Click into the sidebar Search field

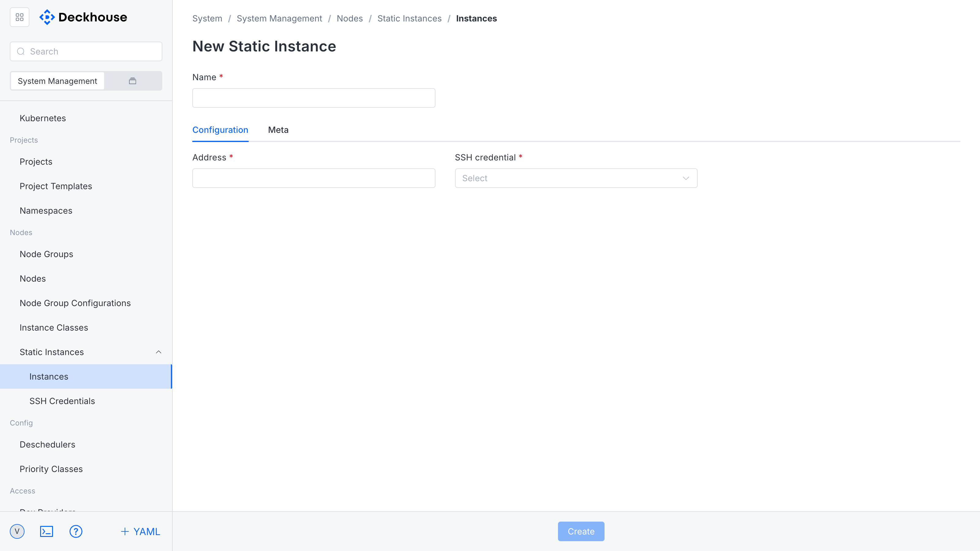click(86, 51)
